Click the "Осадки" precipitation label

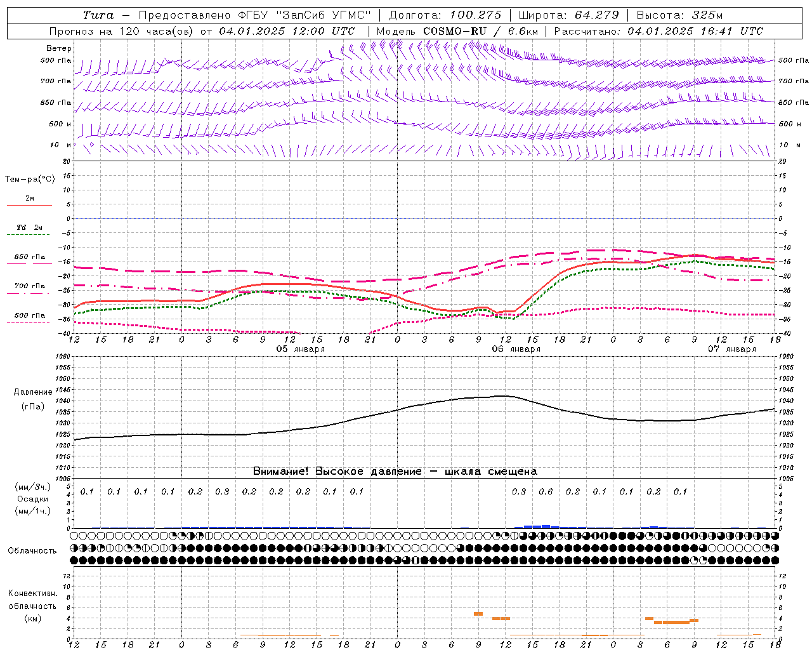click(33, 499)
